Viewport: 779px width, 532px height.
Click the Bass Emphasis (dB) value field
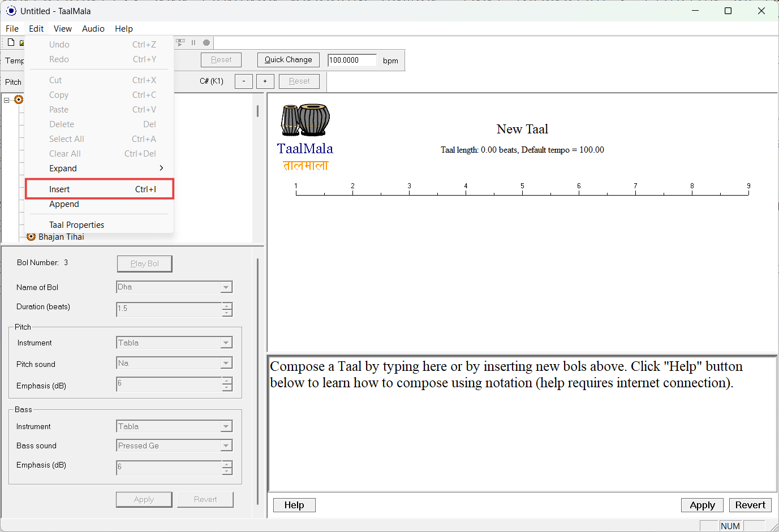point(169,468)
